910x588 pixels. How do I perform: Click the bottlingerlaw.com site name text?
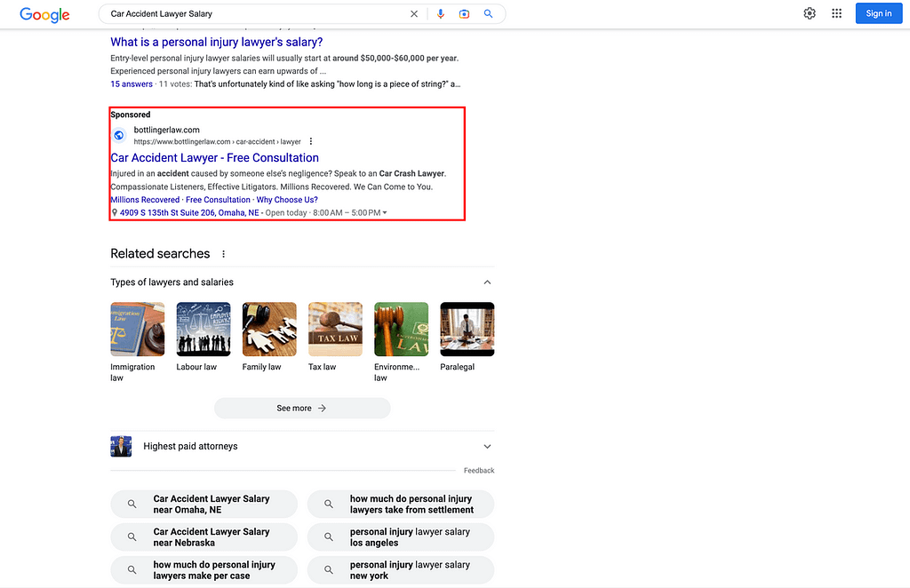point(166,130)
